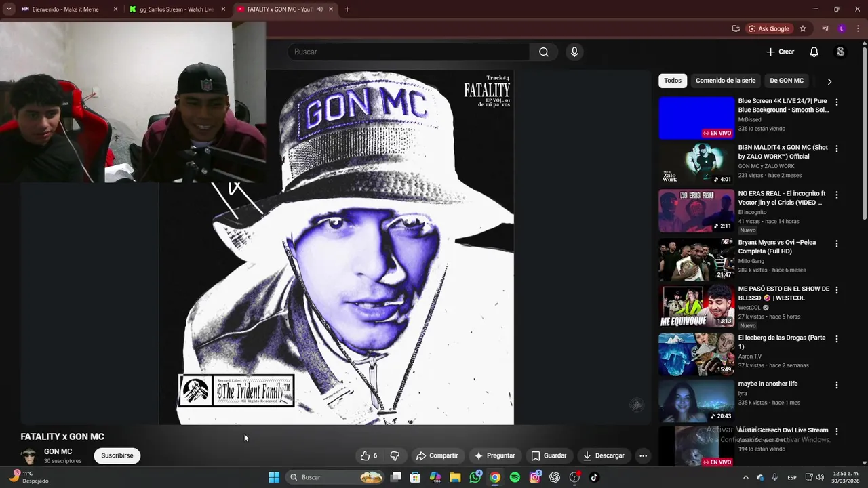Open options for NO ERAS REAL video
Screen dimensions: 868x488
(836, 195)
